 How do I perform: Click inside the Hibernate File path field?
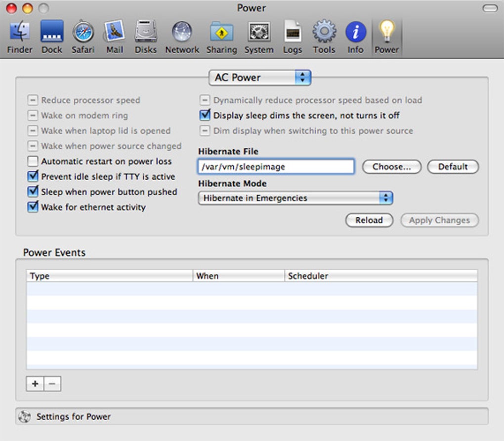(x=276, y=167)
